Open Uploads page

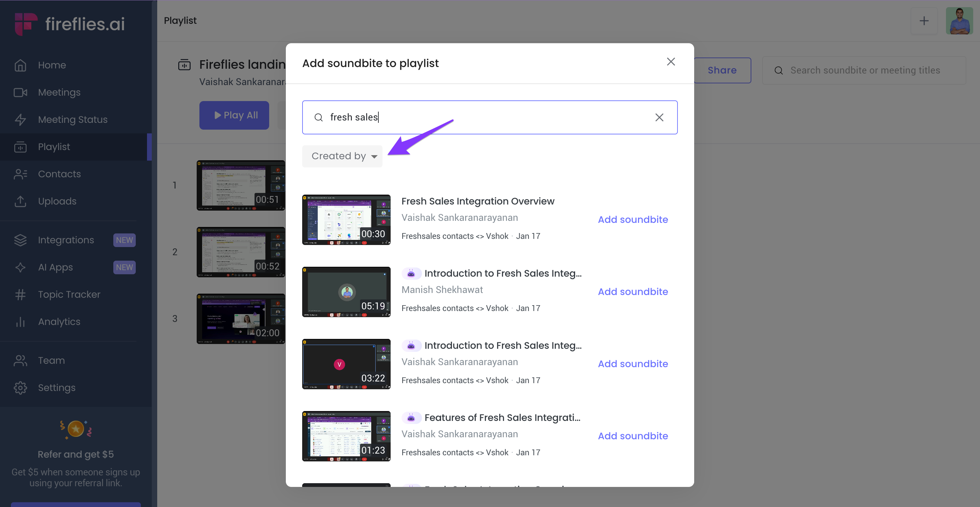tap(57, 201)
